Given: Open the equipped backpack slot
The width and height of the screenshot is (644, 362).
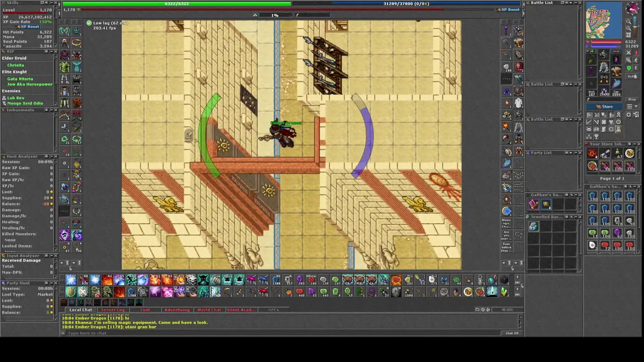Looking at the screenshot, I should tap(616, 59).
